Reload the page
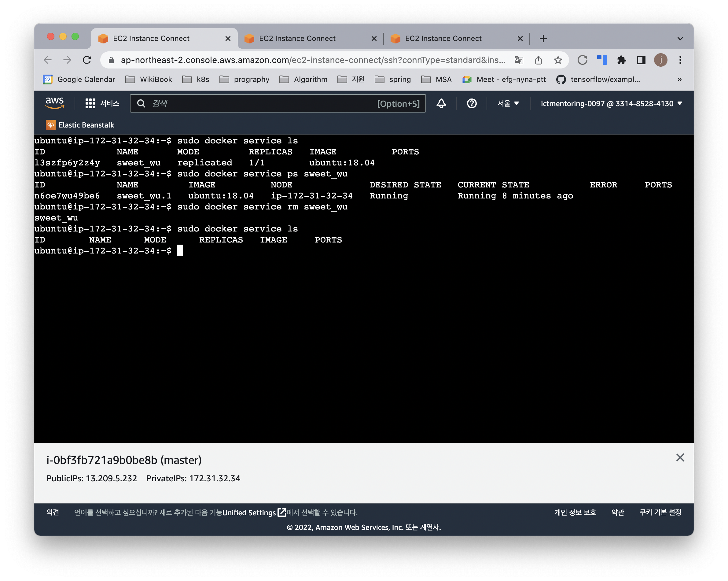The width and height of the screenshot is (728, 581). coord(87,60)
